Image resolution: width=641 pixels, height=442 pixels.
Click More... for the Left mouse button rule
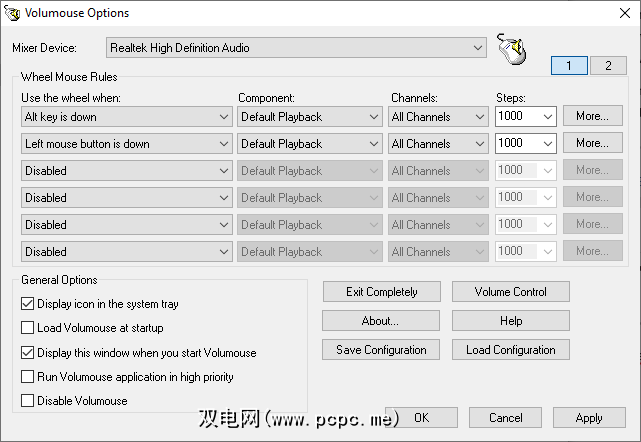point(593,143)
